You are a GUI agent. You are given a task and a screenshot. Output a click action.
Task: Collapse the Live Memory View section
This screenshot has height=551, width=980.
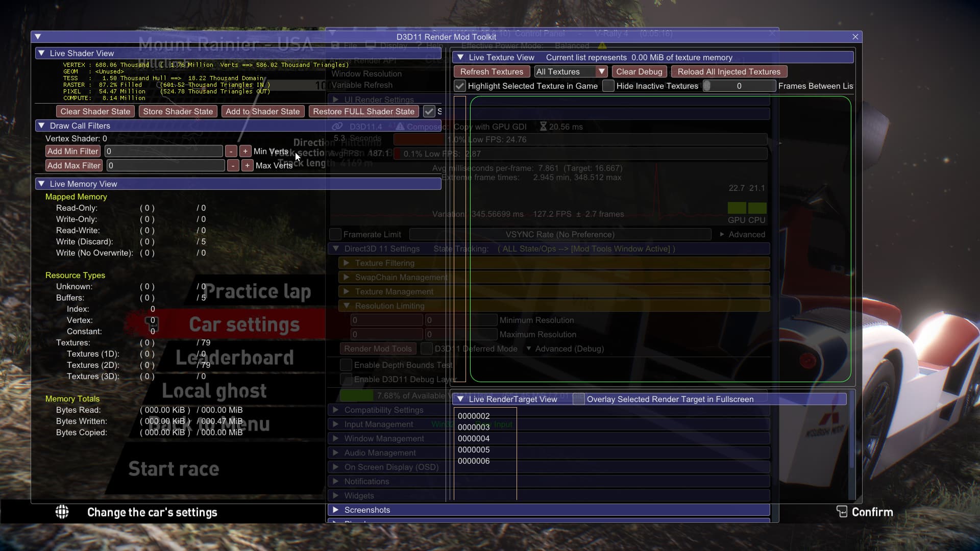[x=41, y=184]
